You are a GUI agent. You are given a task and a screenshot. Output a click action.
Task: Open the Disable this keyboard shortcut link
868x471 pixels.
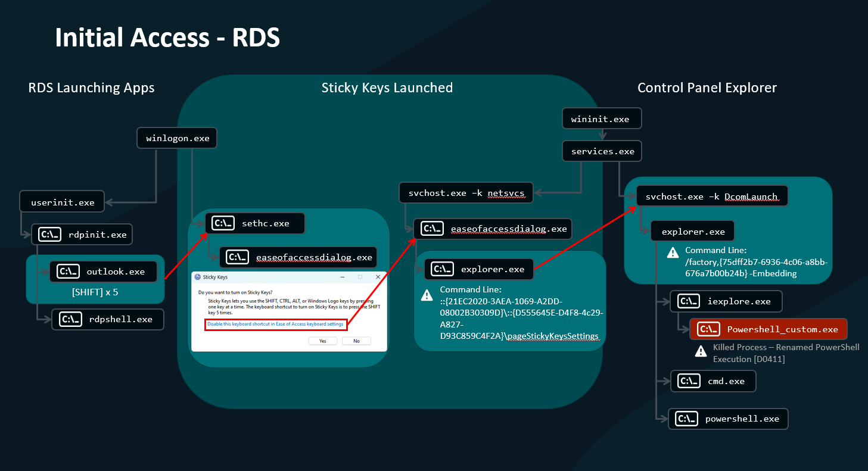[275, 324]
